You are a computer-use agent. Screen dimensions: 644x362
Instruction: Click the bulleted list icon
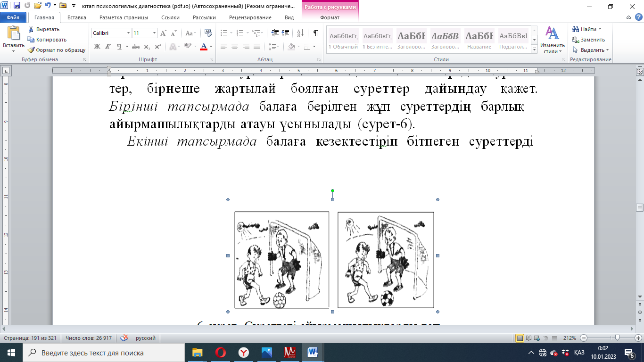coord(224,33)
